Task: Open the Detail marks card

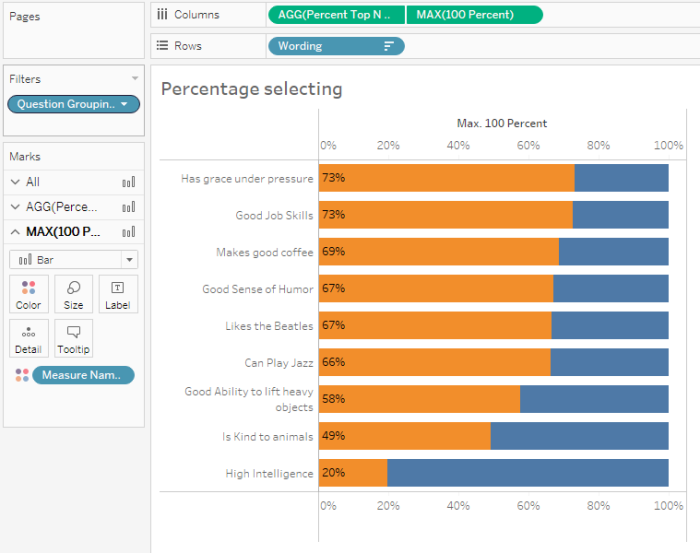Action: (29, 338)
